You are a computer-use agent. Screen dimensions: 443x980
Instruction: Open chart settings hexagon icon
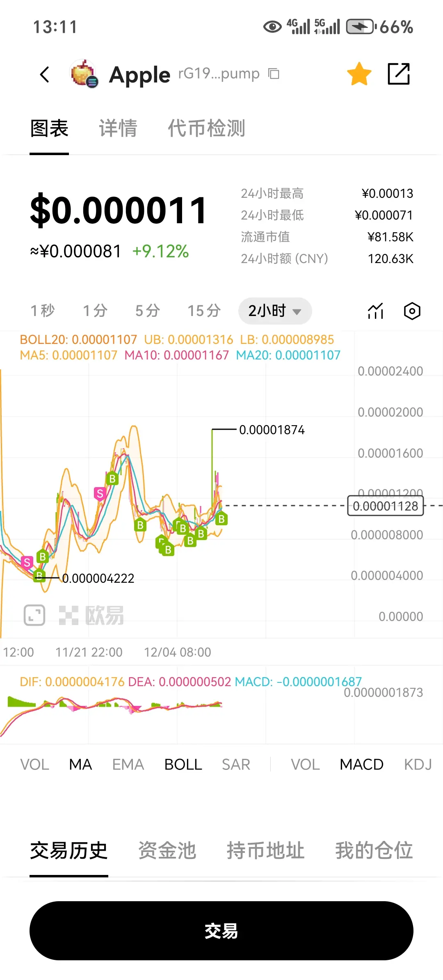tap(412, 311)
